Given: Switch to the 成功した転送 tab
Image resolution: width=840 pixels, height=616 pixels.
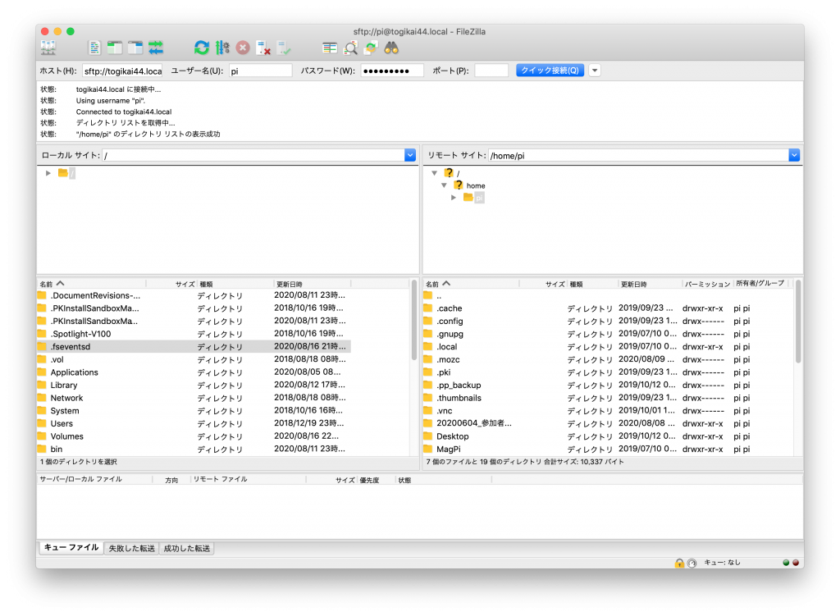Looking at the screenshot, I should 187,548.
